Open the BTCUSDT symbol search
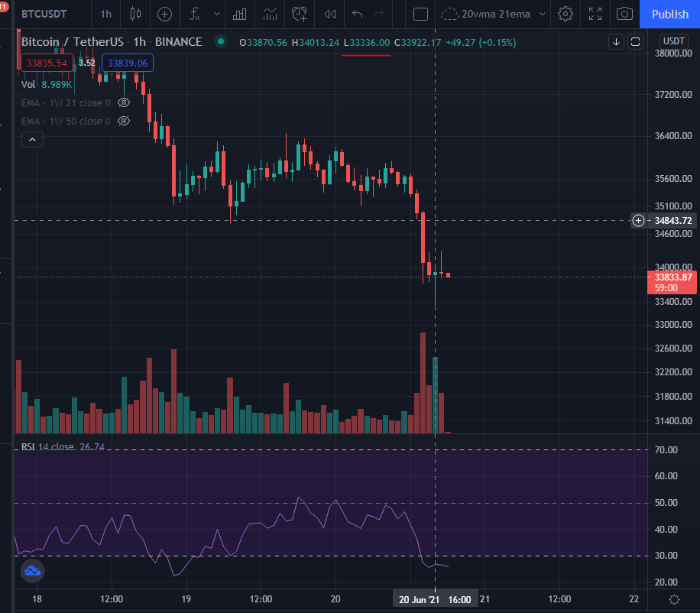 44,15
